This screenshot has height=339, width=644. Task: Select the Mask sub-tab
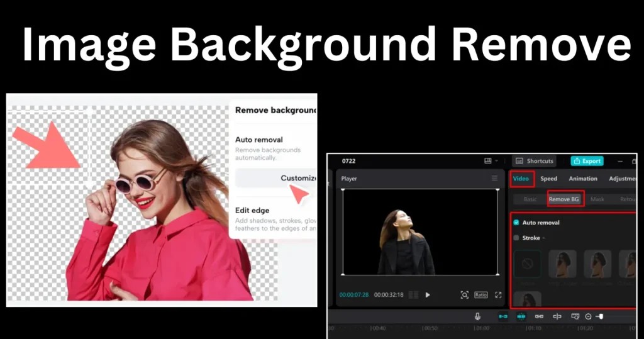(597, 199)
